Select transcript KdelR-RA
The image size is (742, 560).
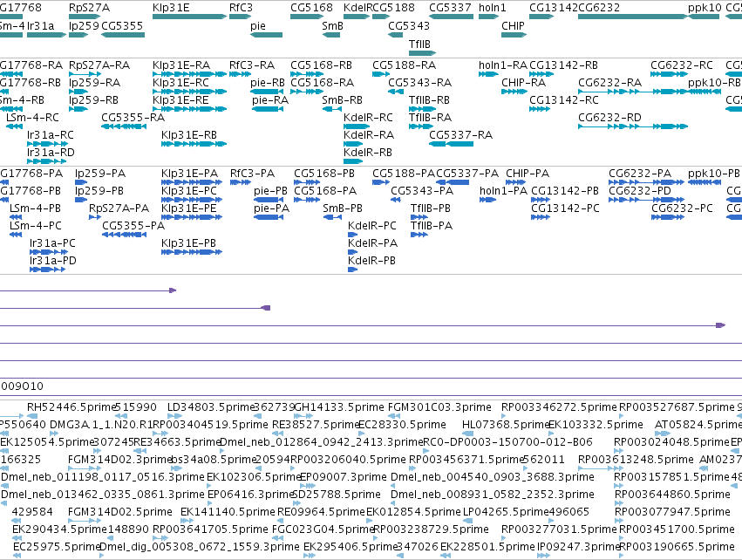point(353,144)
